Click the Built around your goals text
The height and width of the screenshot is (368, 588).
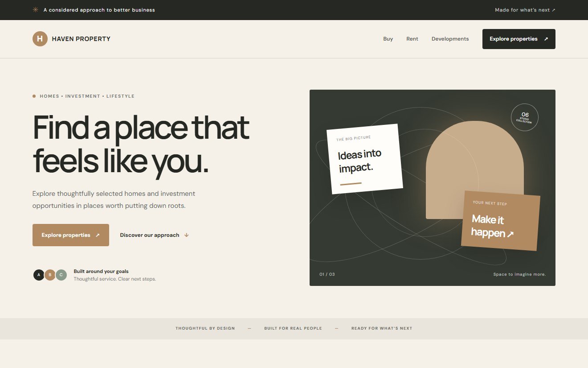click(101, 271)
